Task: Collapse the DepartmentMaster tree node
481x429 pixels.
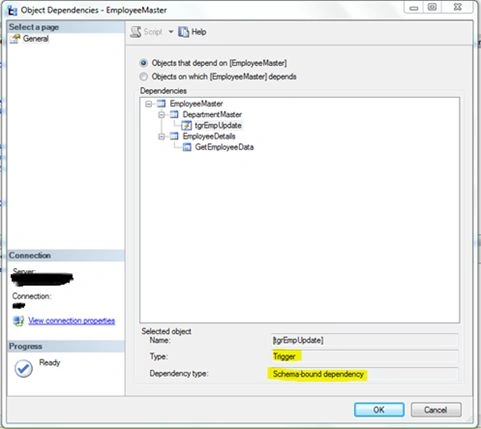Action: [x=162, y=115]
